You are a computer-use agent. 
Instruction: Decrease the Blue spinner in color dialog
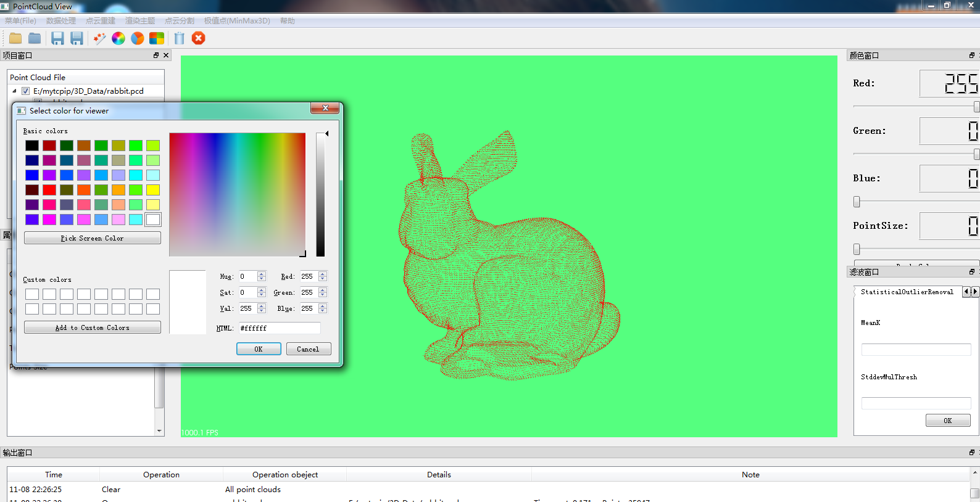click(x=323, y=311)
